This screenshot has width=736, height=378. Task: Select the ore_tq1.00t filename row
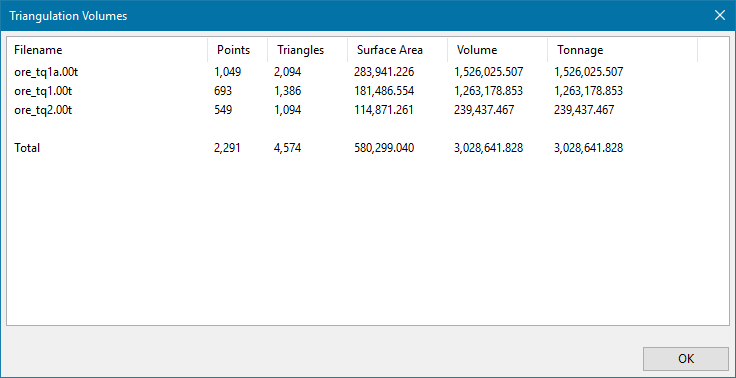point(43,91)
